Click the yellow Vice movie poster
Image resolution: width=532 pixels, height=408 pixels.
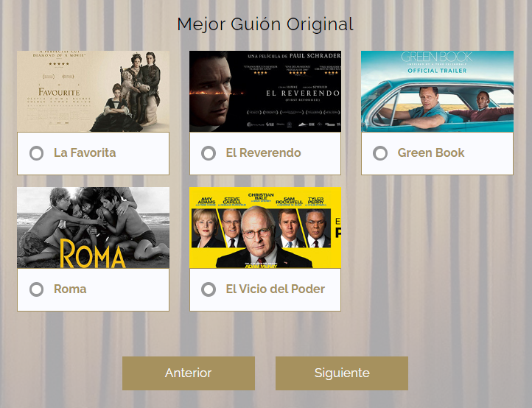265,228
